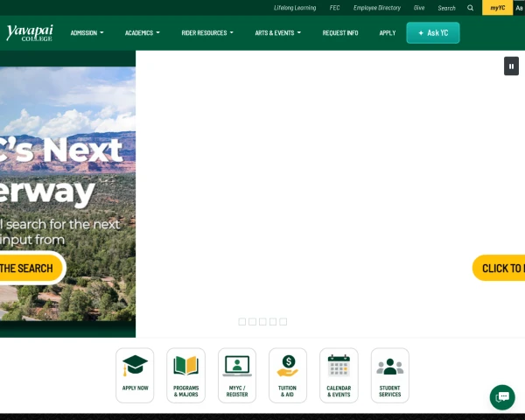Open the myYC portal button

click(498, 8)
